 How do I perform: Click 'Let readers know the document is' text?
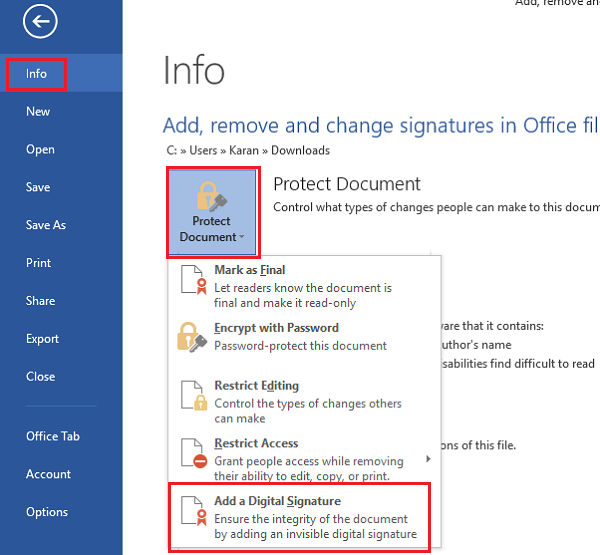pyautogui.click(x=303, y=288)
